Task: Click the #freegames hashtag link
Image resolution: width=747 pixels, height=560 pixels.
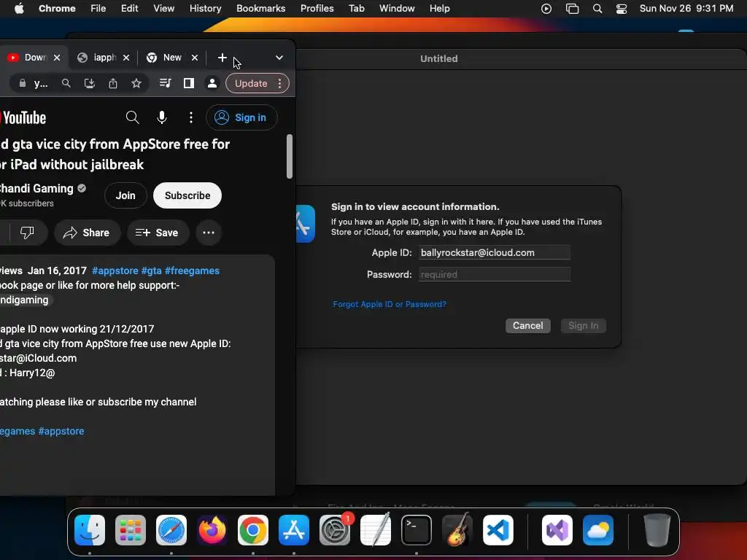Action: [x=192, y=271]
